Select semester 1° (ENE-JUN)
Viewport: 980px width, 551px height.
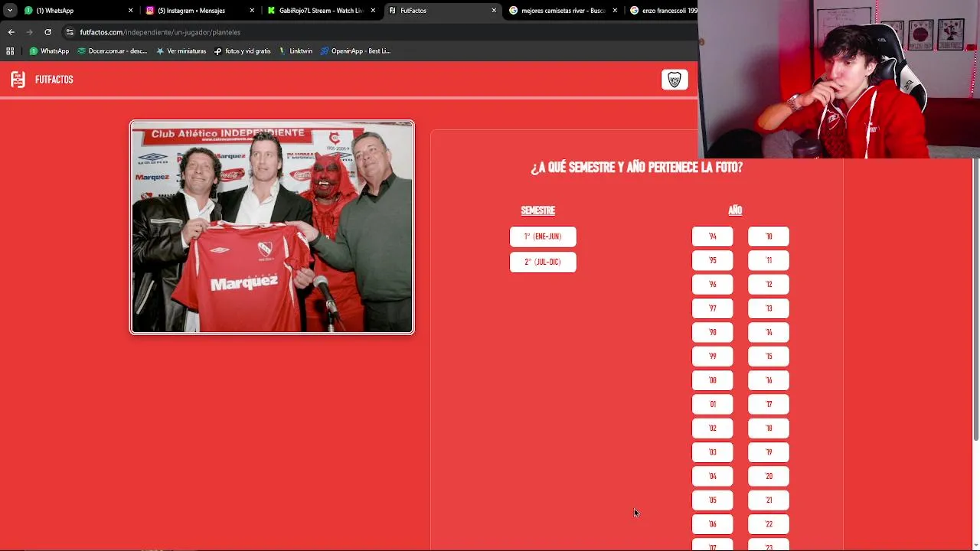[543, 236]
